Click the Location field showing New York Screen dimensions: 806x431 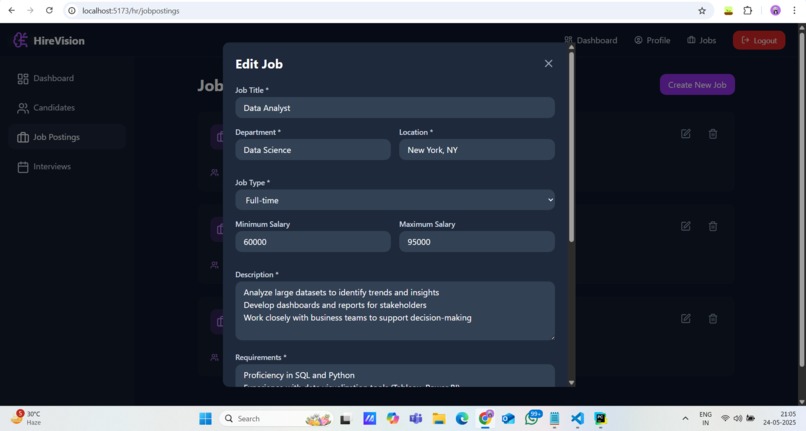pyautogui.click(x=477, y=150)
